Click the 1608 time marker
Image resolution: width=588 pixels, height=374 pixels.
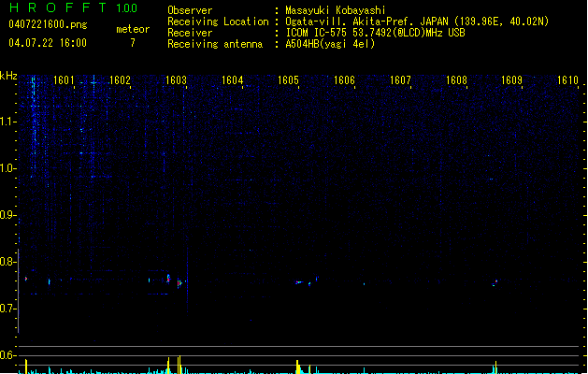coord(456,80)
